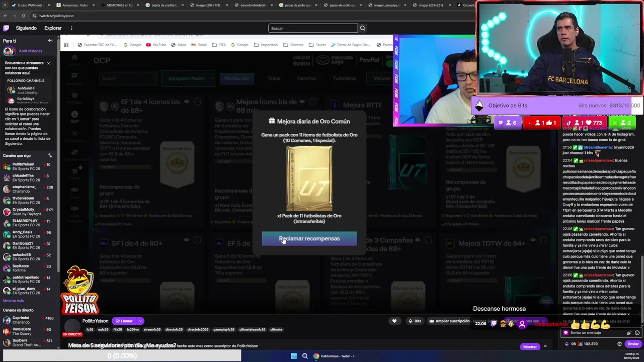Click the ultimateteamfc26 stream tag

(252, 329)
